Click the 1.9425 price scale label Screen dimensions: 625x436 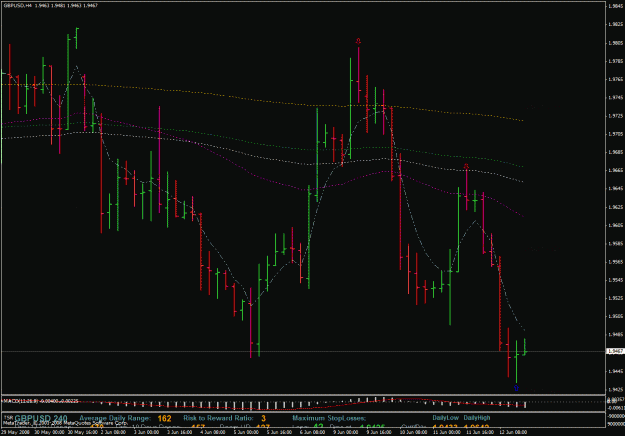pyautogui.click(x=615, y=389)
